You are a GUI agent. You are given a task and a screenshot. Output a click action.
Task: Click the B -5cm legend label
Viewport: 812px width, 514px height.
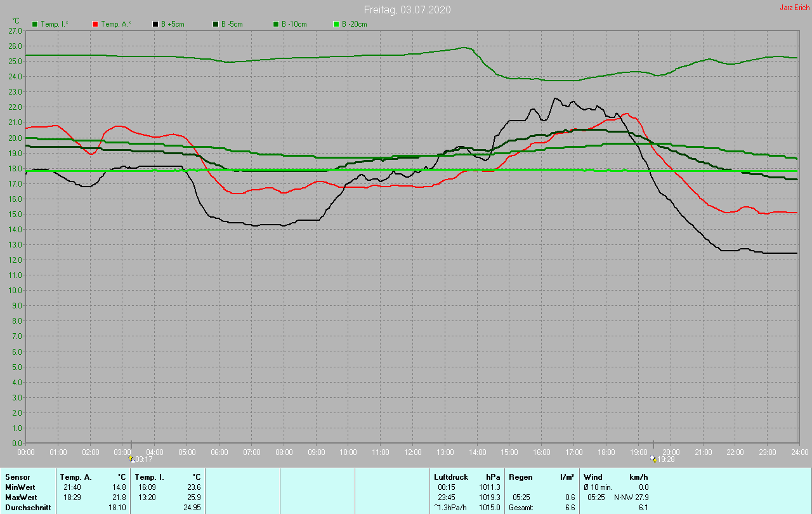(x=232, y=24)
